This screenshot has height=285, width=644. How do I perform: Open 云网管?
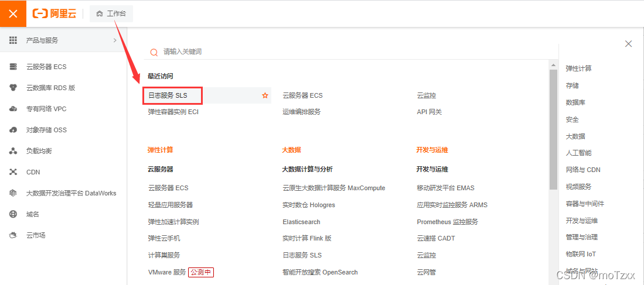[427, 272]
